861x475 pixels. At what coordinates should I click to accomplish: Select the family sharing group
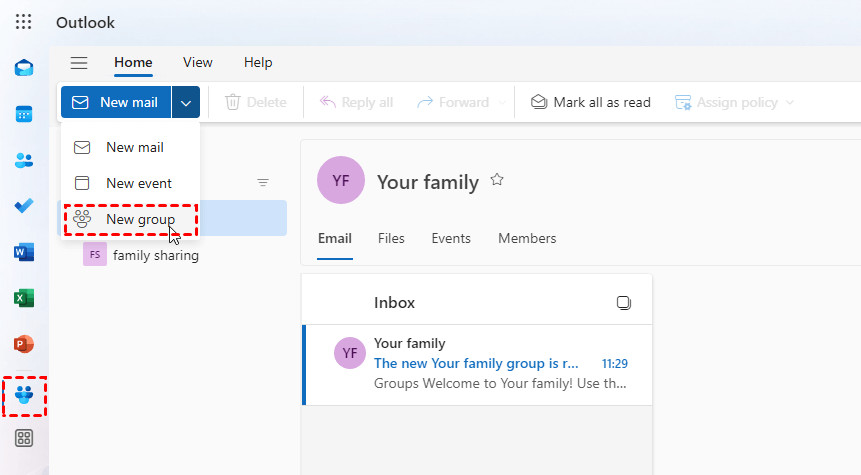(172, 255)
